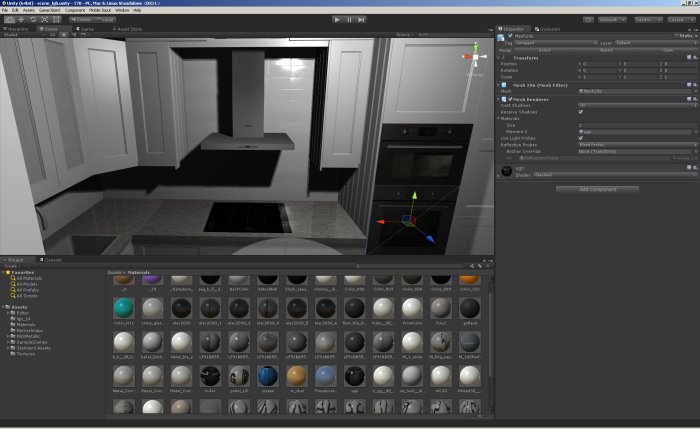Open the Reflection Probes dropdown
700x429 pixels.
[638, 145]
